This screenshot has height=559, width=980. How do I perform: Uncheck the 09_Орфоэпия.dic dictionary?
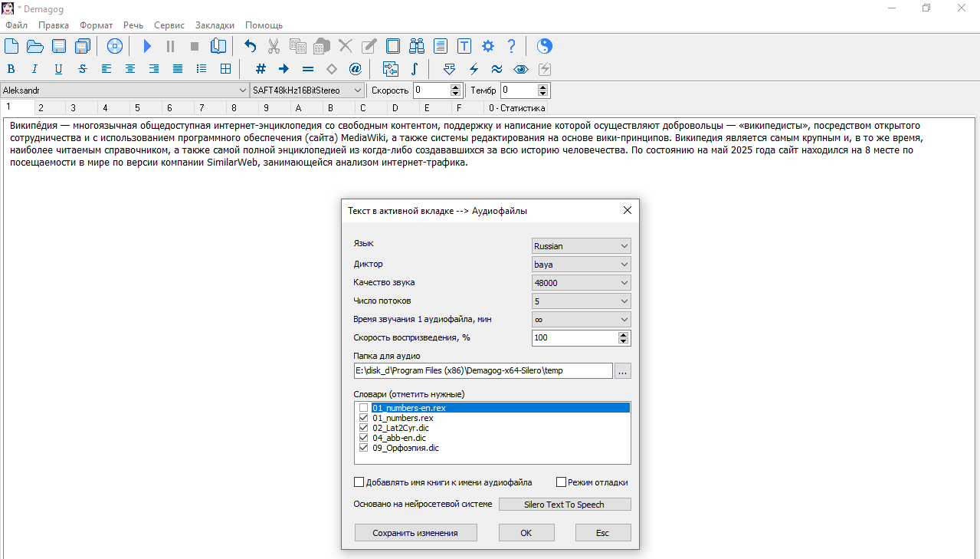[x=363, y=448]
